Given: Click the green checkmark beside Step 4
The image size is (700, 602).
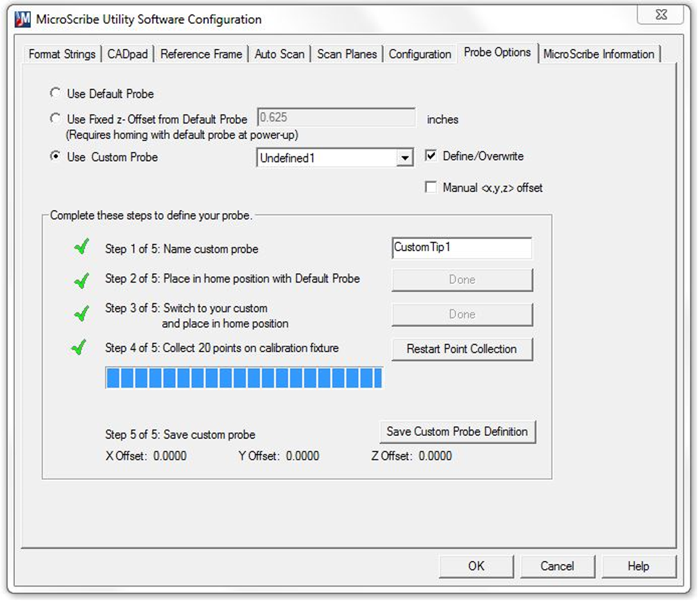Looking at the screenshot, I should click(x=79, y=347).
